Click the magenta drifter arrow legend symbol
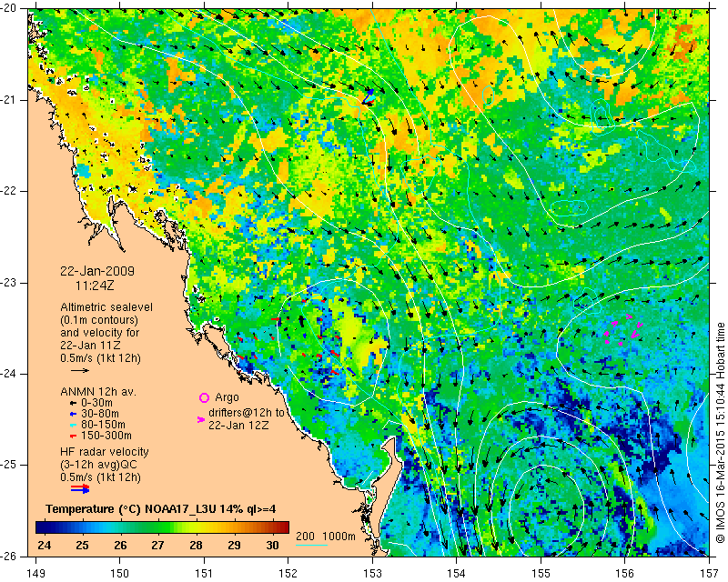Viewport: 728px width, 582px height. (201, 419)
